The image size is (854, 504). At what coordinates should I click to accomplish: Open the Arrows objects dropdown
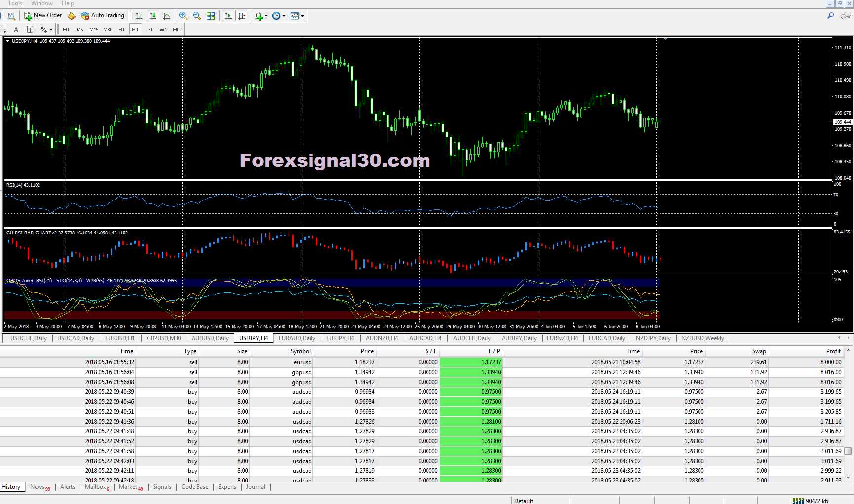click(x=46, y=30)
